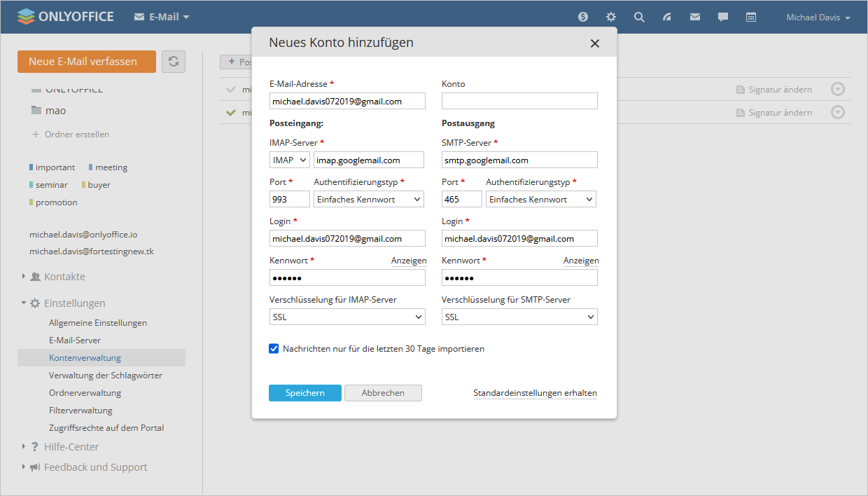Click the IMAP server imap.googlemail.com field
Image resolution: width=868 pixels, height=496 pixels.
(369, 160)
